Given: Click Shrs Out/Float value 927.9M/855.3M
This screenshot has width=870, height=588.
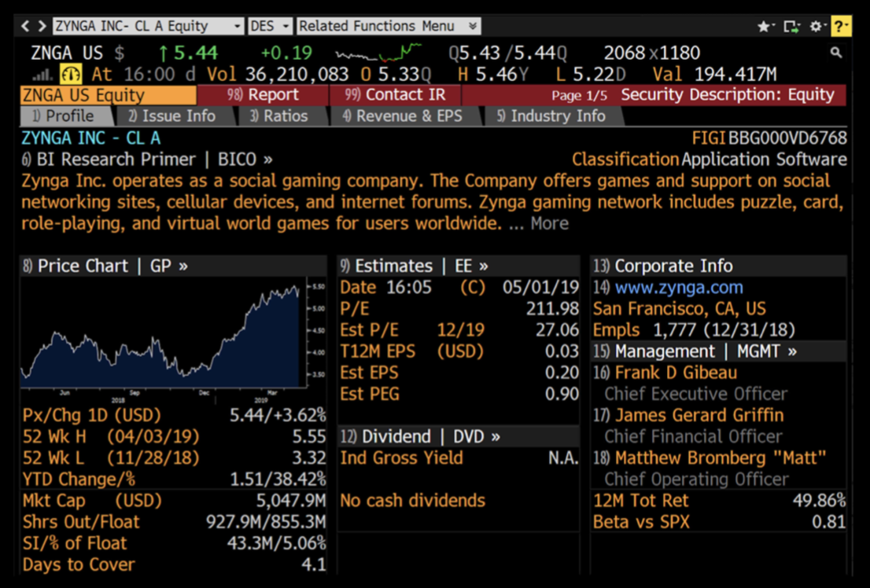Looking at the screenshot, I should click(x=266, y=522).
